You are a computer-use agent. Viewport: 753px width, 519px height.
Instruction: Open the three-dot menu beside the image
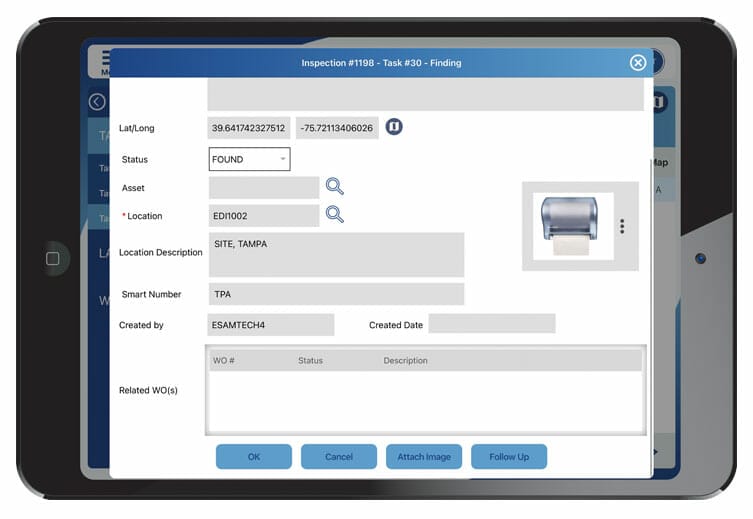(622, 226)
